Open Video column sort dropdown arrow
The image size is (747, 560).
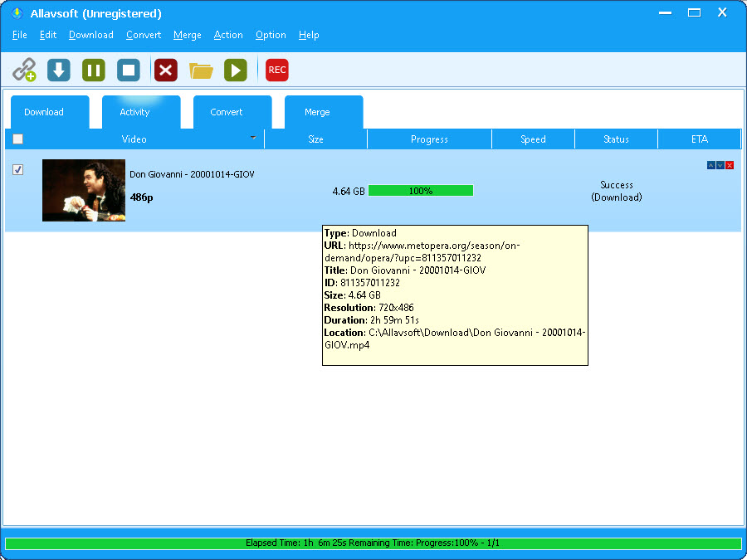(253, 138)
